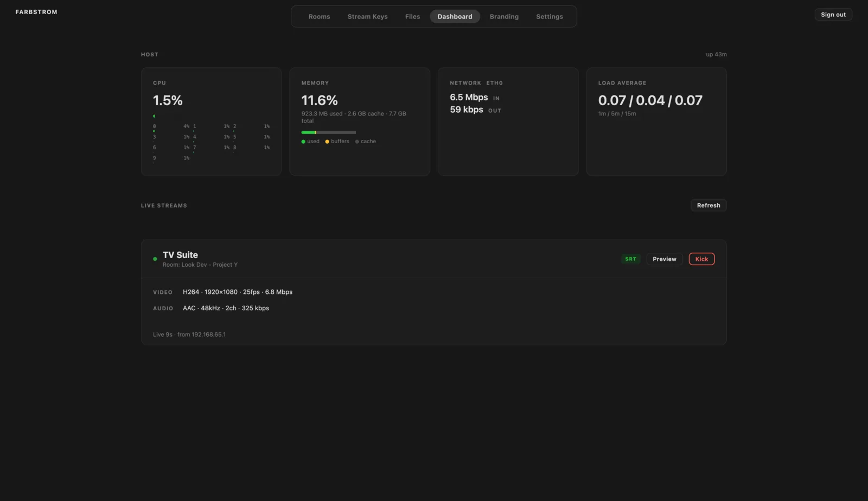Click 'Room: Look Dev - Project Y'
Viewport: 868px width, 501px height.
tap(200, 265)
